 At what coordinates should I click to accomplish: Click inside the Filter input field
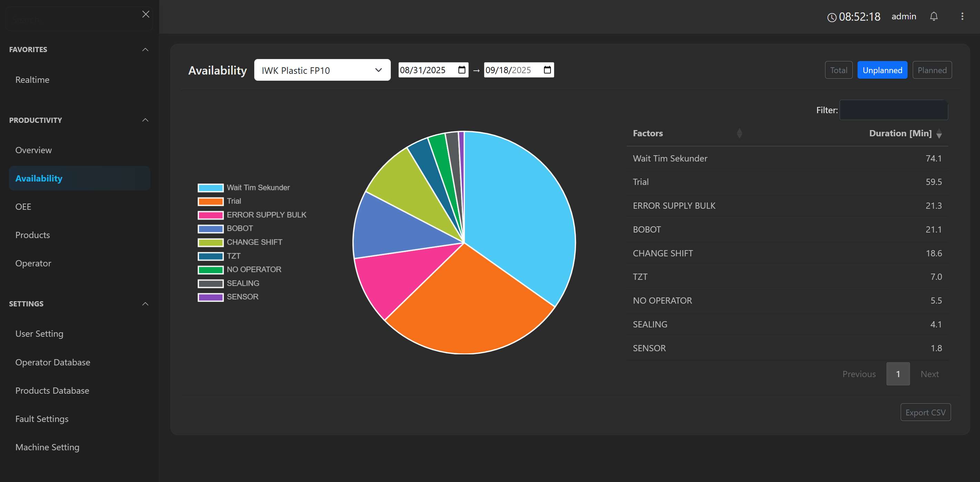[894, 110]
